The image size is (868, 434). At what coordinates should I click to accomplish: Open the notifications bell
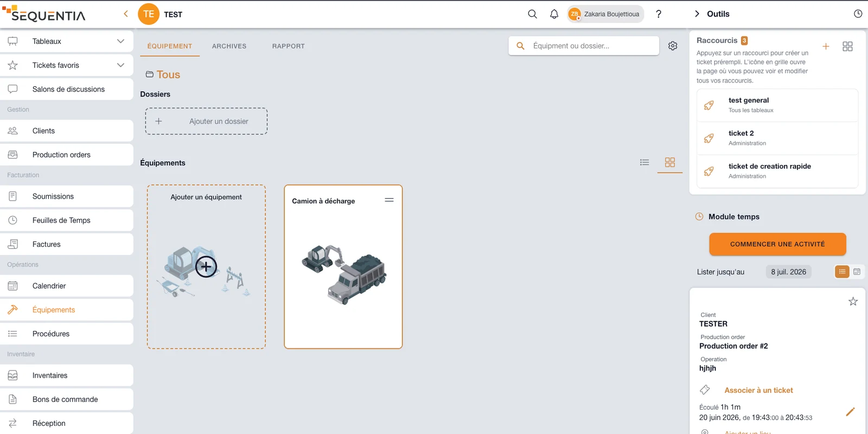coord(554,14)
